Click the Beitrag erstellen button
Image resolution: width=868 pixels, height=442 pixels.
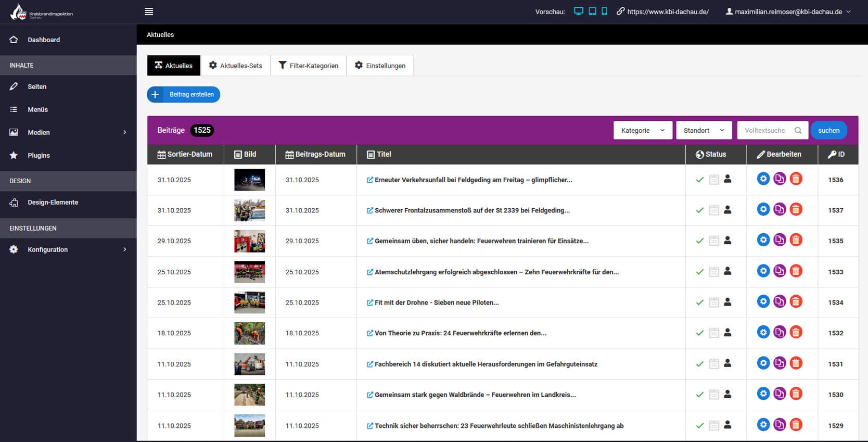(x=184, y=94)
